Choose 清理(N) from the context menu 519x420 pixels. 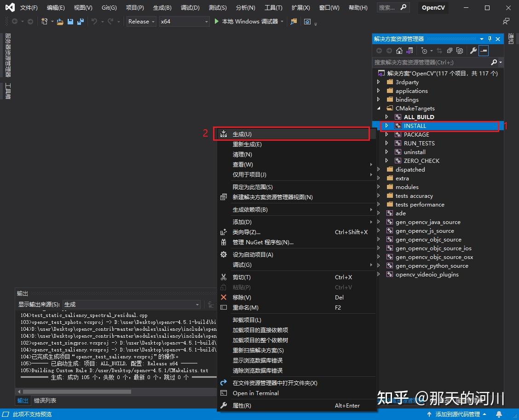point(296,155)
